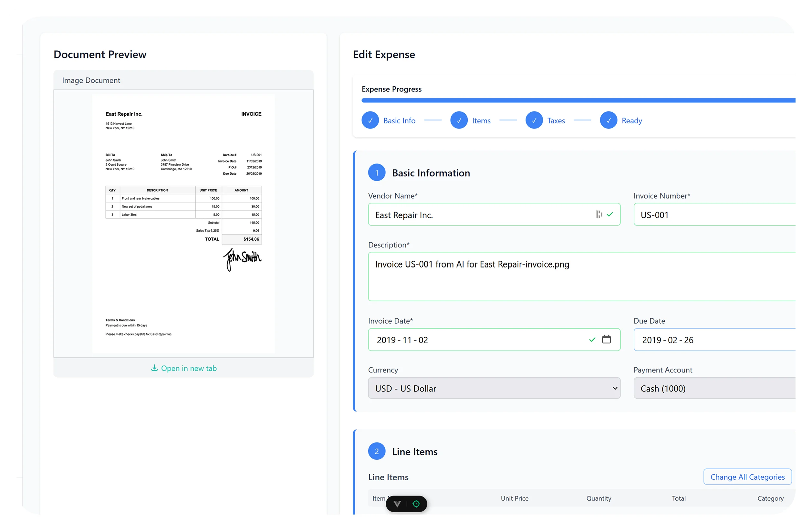Open the Invoice Date calendar picker icon

pyautogui.click(x=606, y=339)
